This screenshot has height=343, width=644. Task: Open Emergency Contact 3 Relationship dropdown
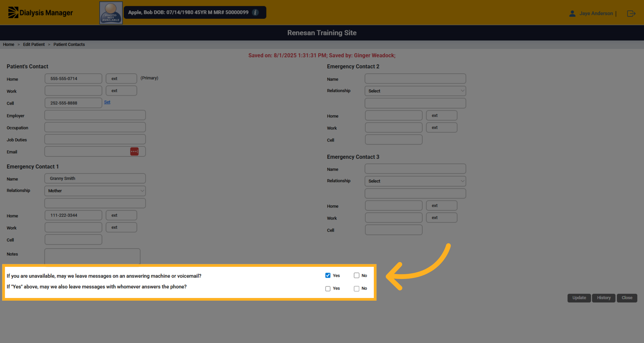415,181
